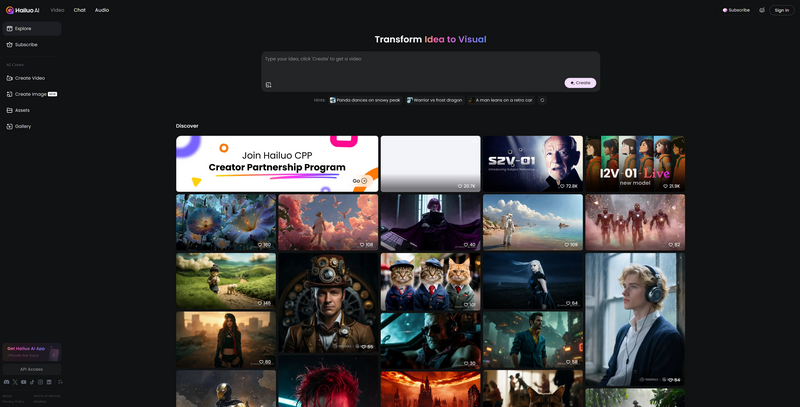This screenshot has width=800, height=407.
Task: Open the LinkedIn social icon
Action: coord(49,382)
